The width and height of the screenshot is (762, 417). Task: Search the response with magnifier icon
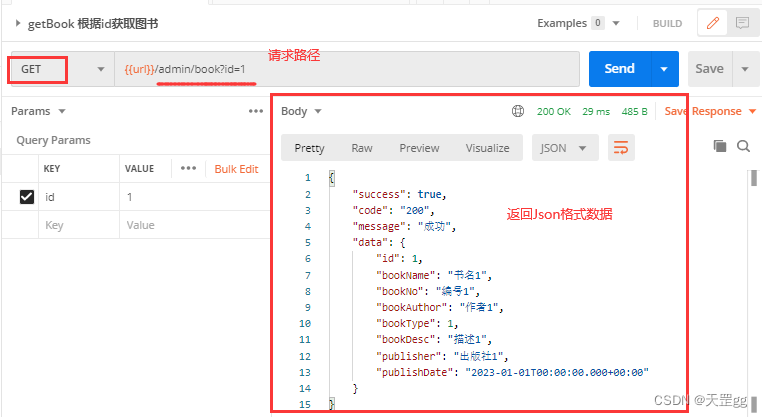(x=743, y=146)
